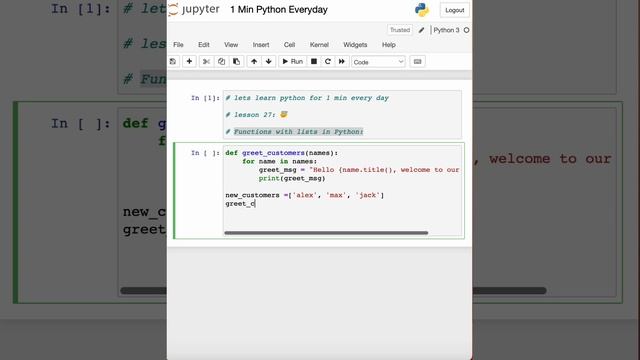Run the current cell

click(292, 62)
